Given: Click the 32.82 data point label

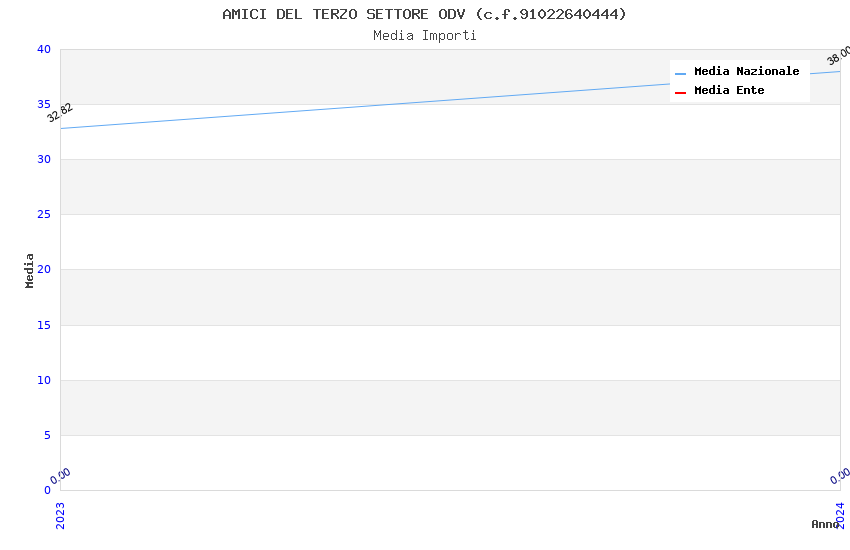Looking at the screenshot, I should click(x=60, y=113).
